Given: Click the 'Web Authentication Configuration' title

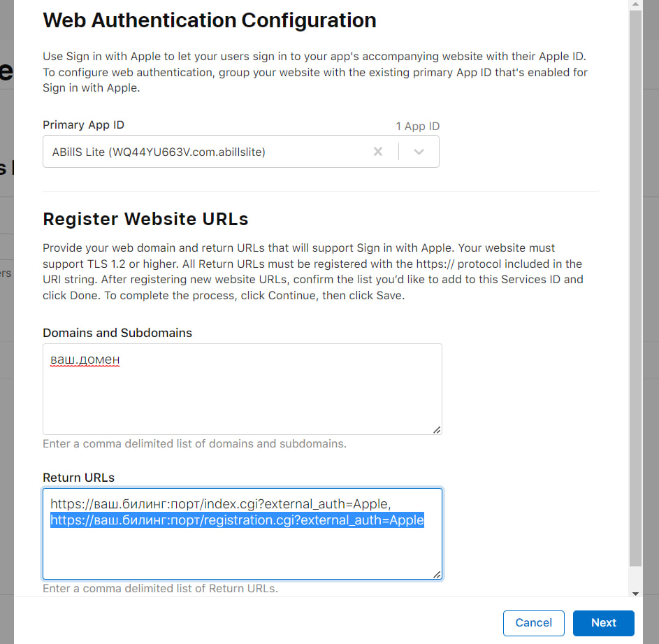Looking at the screenshot, I should [210, 20].
